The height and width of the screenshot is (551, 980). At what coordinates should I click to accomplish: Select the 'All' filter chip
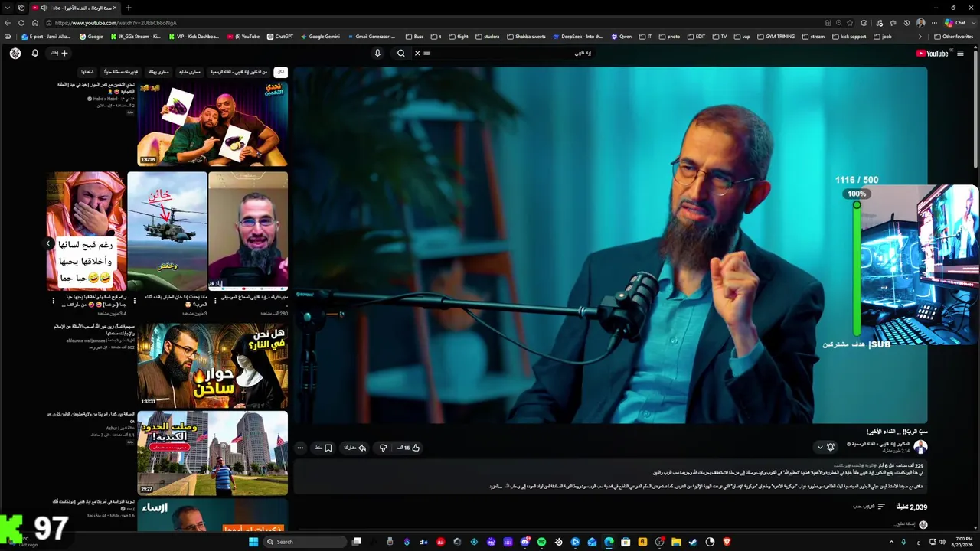pos(281,72)
